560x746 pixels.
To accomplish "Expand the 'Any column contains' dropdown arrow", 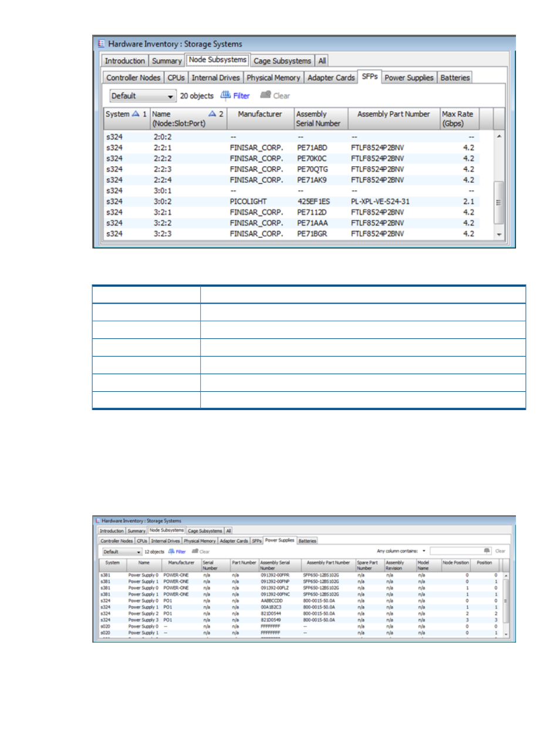I will [x=424, y=551].
